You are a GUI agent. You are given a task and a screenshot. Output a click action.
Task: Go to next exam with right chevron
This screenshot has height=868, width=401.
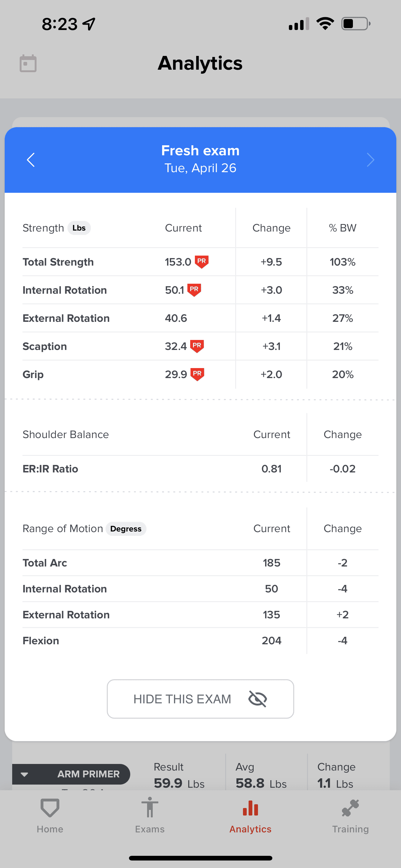[370, 160]
